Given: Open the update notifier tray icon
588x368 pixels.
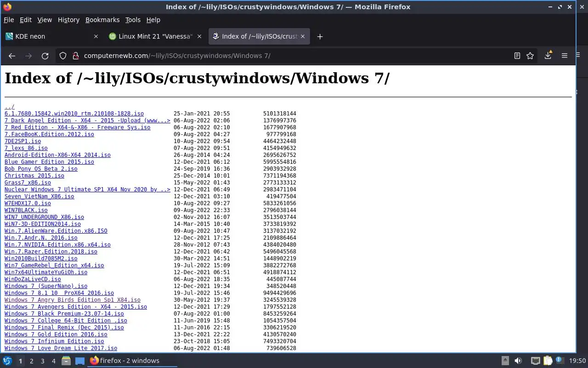Looking at the screenshot, I should point(560,361).
